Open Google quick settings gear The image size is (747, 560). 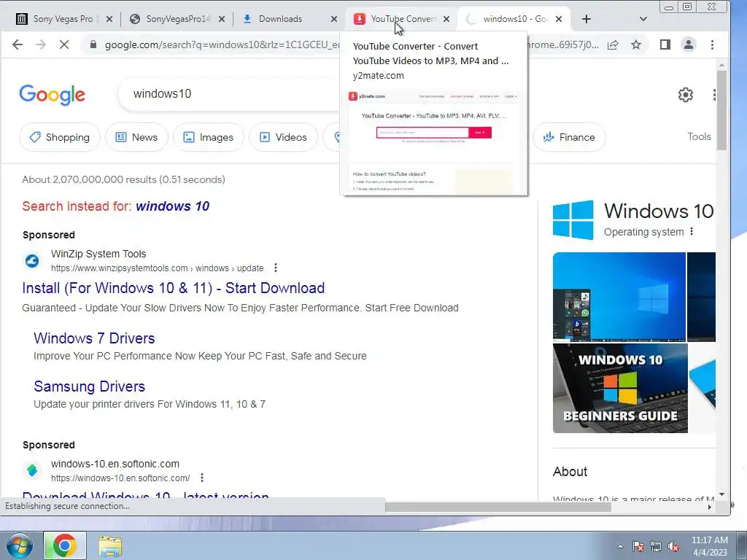click(x=686, y=95)
